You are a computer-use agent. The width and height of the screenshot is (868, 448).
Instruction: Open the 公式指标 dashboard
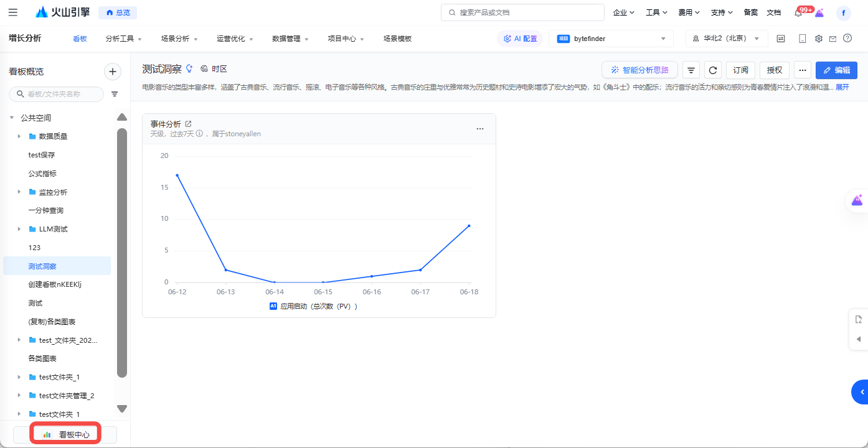point(42,174)
